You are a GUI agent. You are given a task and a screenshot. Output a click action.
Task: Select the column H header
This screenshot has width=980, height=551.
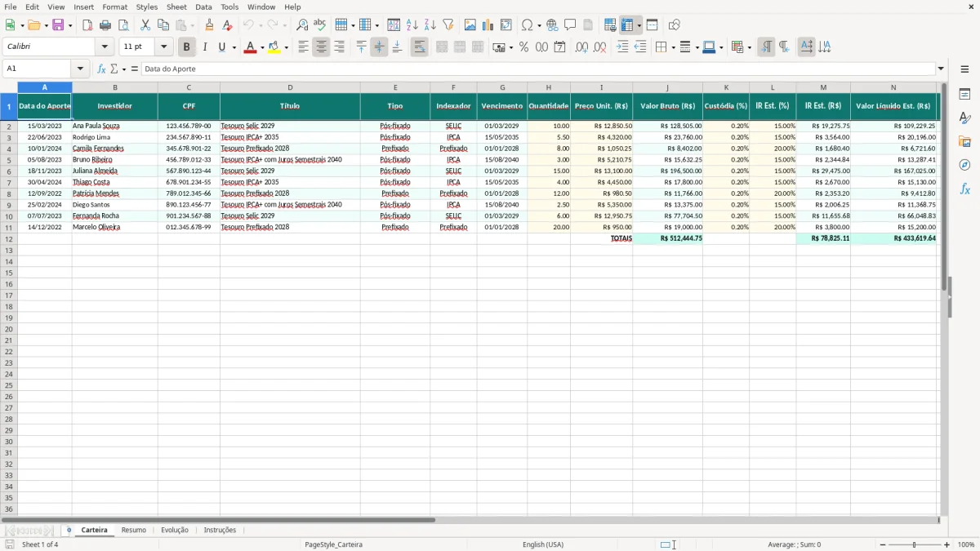(x=549, y=87)
